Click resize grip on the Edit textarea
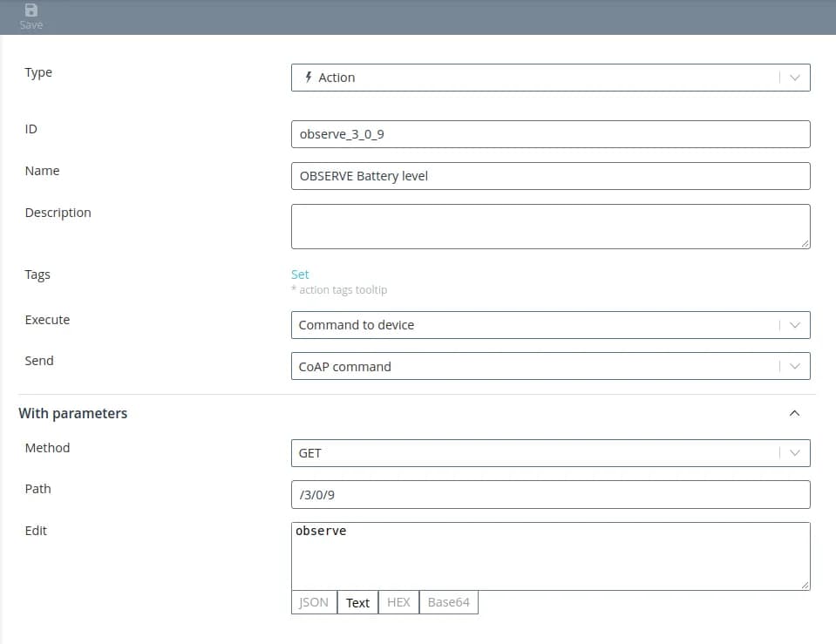Viewport: 836px width, 644px height. 805,585
